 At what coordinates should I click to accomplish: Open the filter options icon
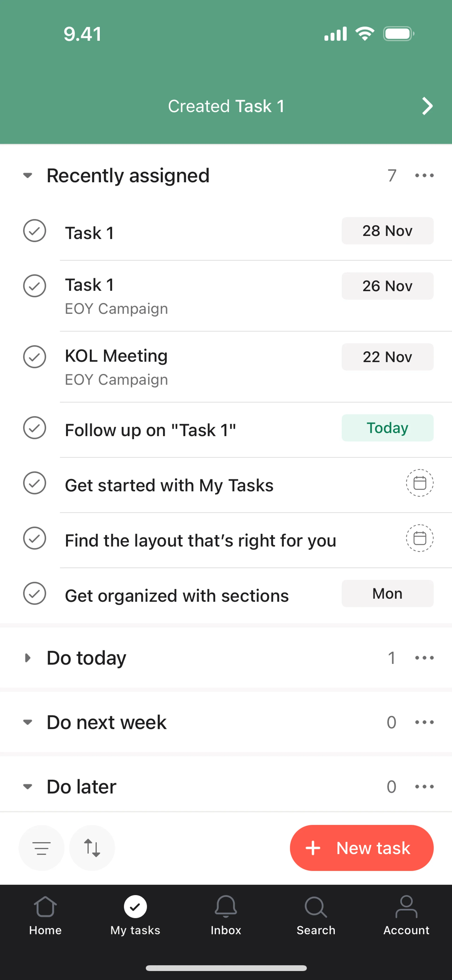(41, 848)
